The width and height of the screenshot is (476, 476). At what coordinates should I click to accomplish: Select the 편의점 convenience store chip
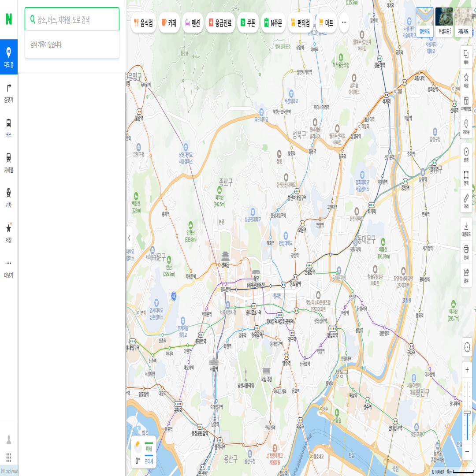point(300,23)
